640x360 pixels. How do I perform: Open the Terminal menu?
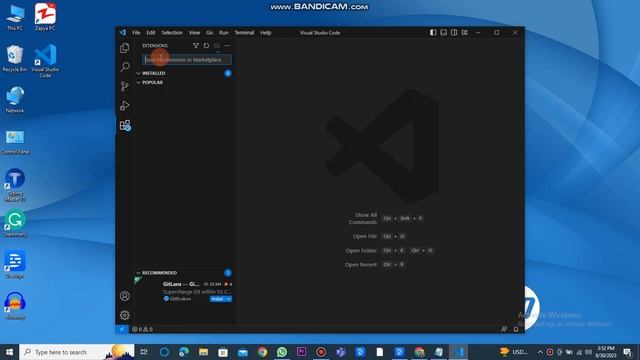pyautogui.click(x=244, y=33)
